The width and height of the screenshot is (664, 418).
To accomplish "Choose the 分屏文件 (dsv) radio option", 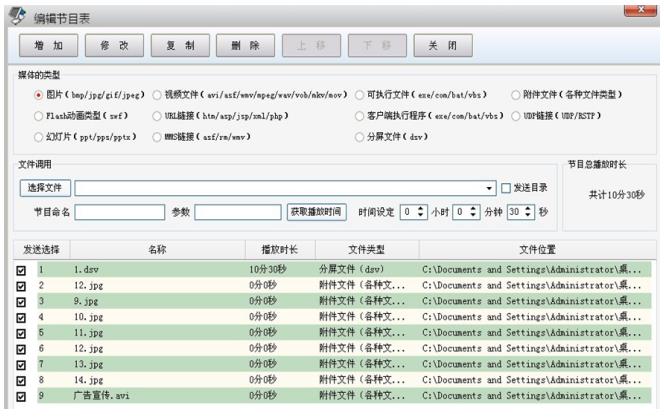I will (x=360, y=135).
